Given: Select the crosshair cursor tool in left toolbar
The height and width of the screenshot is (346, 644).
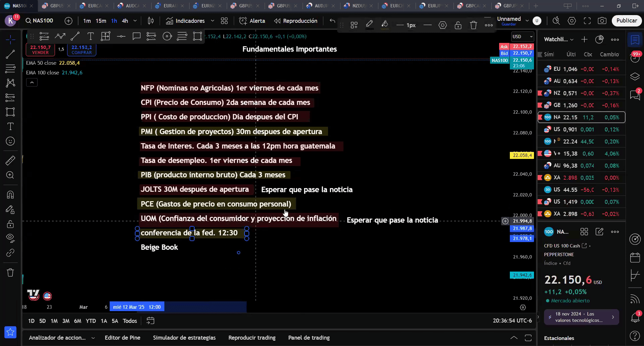Looking at the screenshot, I should (10, 40).
